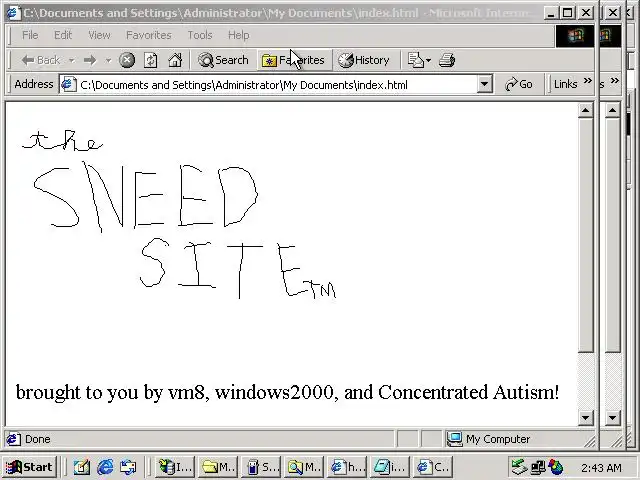Minimize the Internet Explorer window
640x480 pixels.
coord(551,13)
